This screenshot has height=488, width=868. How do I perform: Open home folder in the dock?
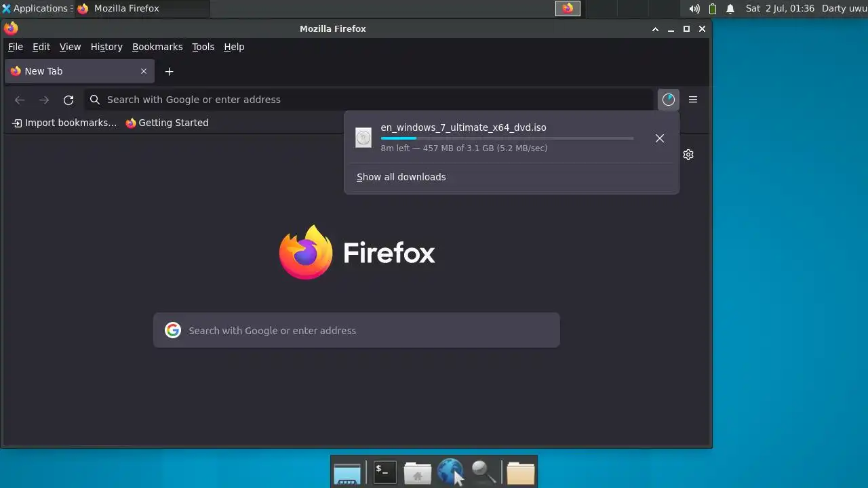point(418,472)
